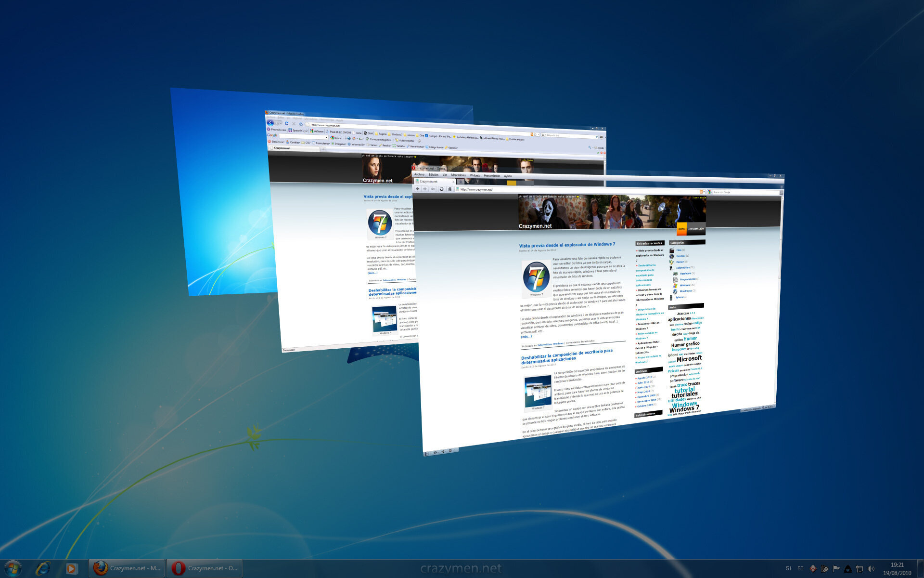
Task: Open Agosto 2010 archive link
Action: point(644,378)
